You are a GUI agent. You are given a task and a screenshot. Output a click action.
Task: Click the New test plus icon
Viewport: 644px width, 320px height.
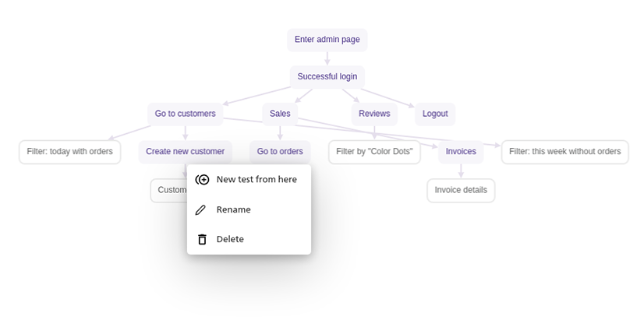[202, 180]
